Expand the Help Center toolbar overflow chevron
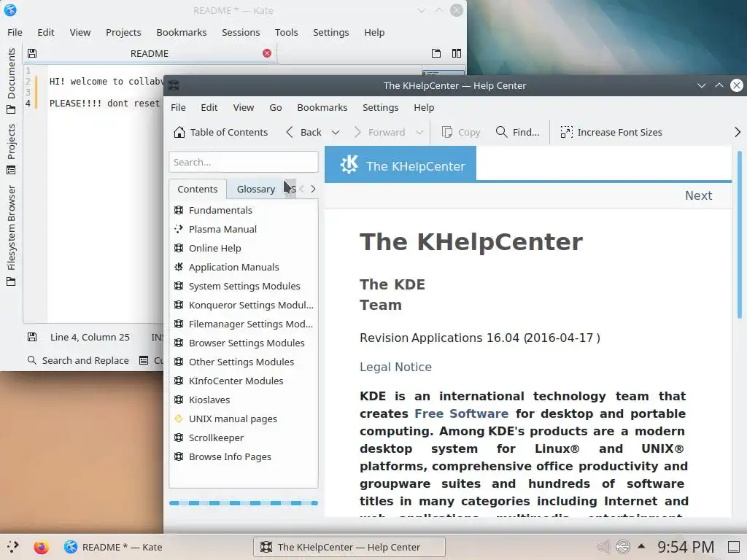 tap(738, 132)
